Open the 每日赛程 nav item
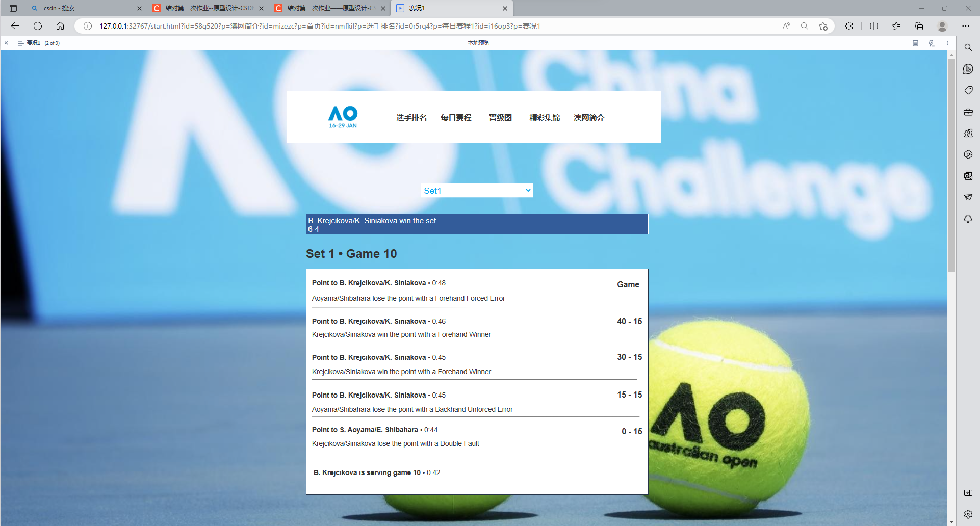 pos(456,118)
